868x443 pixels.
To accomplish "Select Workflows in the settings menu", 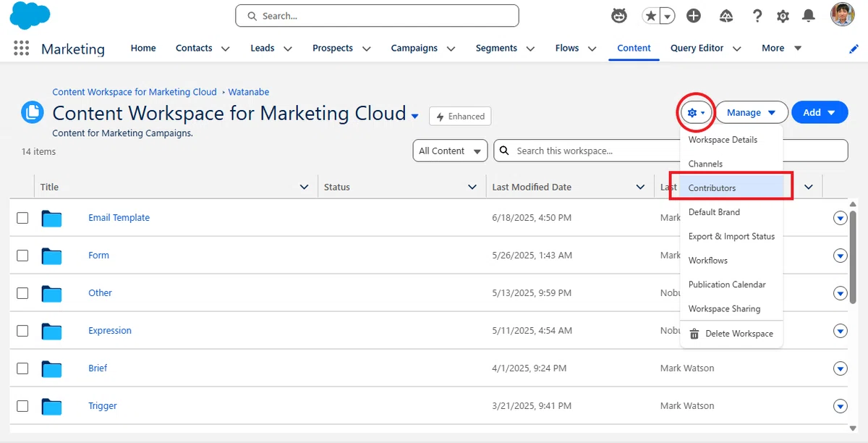I will pos(731,260).
